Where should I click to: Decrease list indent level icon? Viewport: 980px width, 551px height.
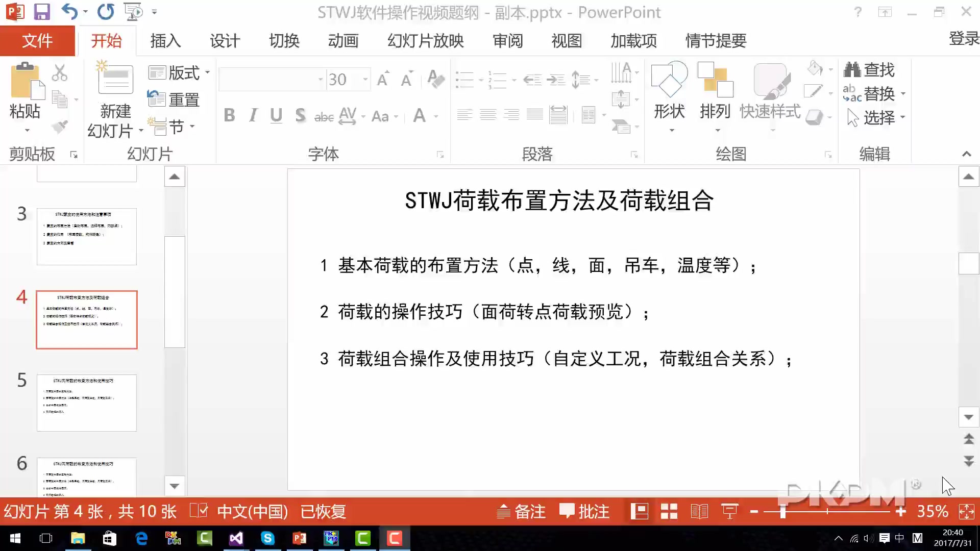(532, 80)
